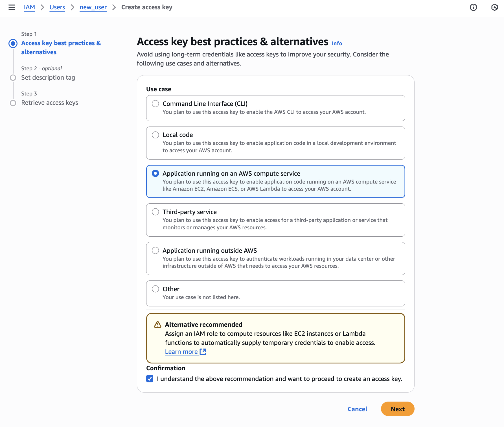Click the Learn more link
This screenshot has height=427, width=504.
pos(181,352)
